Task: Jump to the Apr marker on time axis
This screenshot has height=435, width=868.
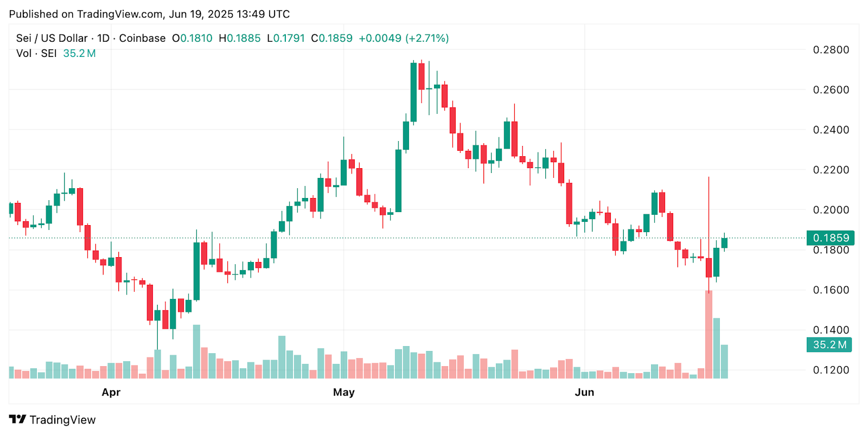Action: pos(111,392)
